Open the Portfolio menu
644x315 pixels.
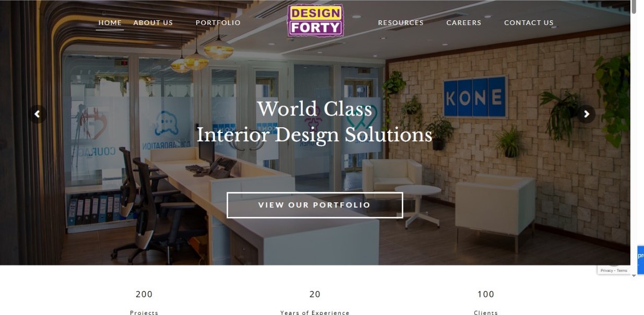point(218,22)
